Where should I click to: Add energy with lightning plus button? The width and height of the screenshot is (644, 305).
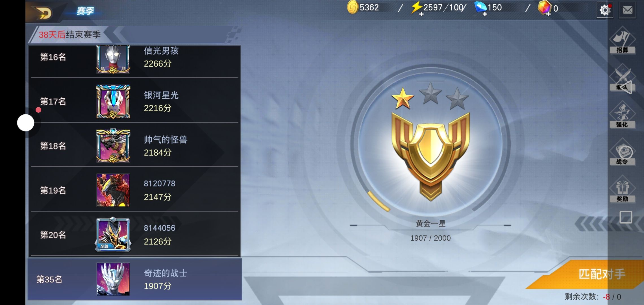click(x=421, y=14)
